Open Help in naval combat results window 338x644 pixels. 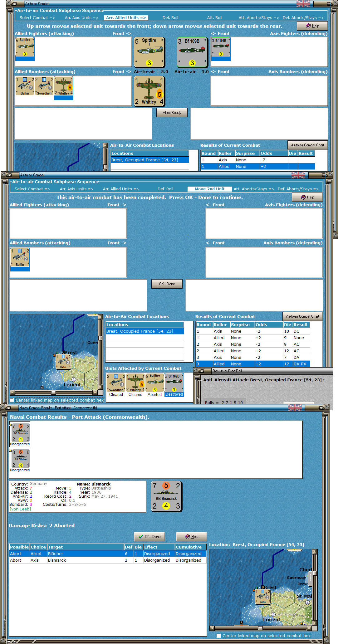click(192, 537)
